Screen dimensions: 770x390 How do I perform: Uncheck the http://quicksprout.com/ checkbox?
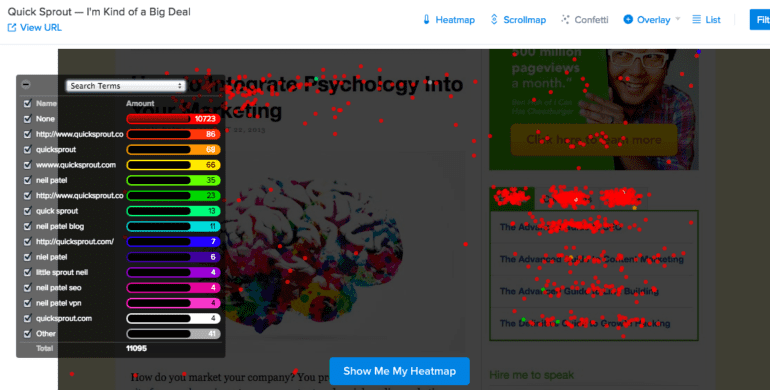pos(28,241)
